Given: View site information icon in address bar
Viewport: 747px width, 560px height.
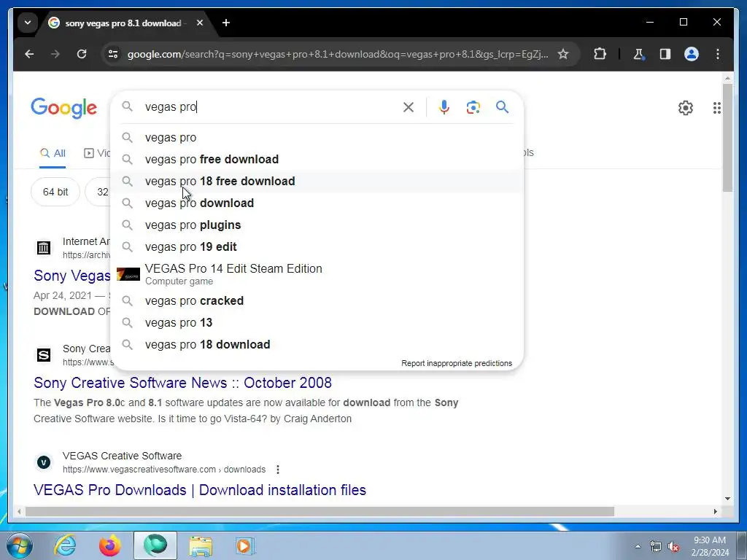Looking at the screenshot, I should [113, 54].
